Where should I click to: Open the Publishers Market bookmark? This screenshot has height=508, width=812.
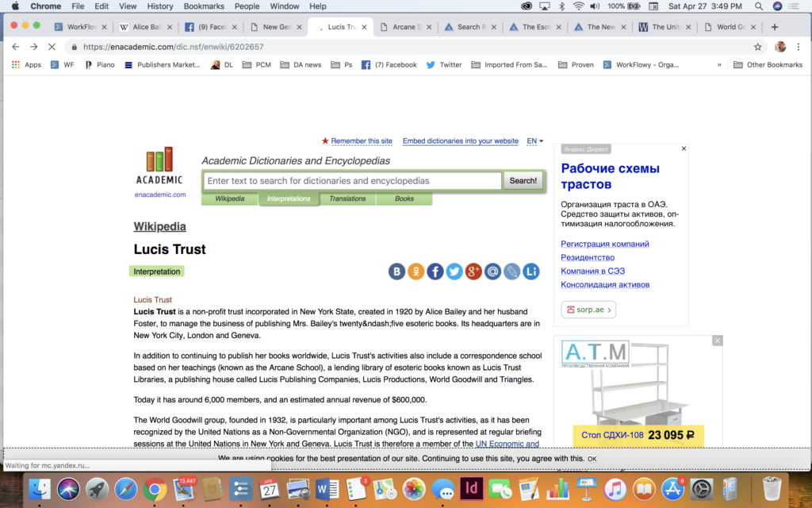click(x=163, y=65)
